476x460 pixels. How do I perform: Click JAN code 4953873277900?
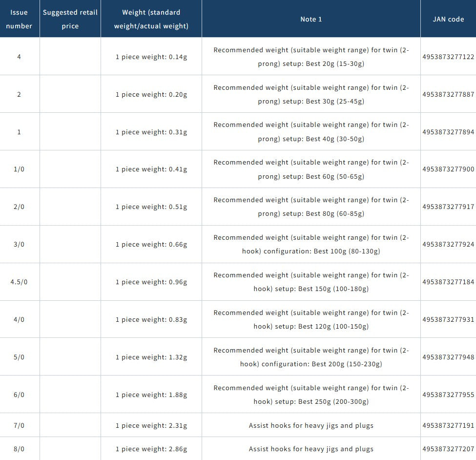[448, 169]
